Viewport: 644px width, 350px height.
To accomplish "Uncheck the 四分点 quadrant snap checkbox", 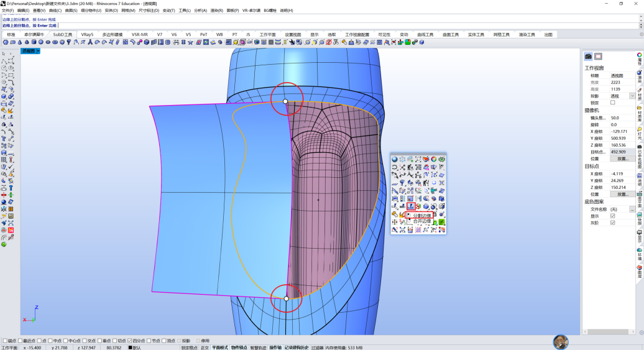I will 130,341.
